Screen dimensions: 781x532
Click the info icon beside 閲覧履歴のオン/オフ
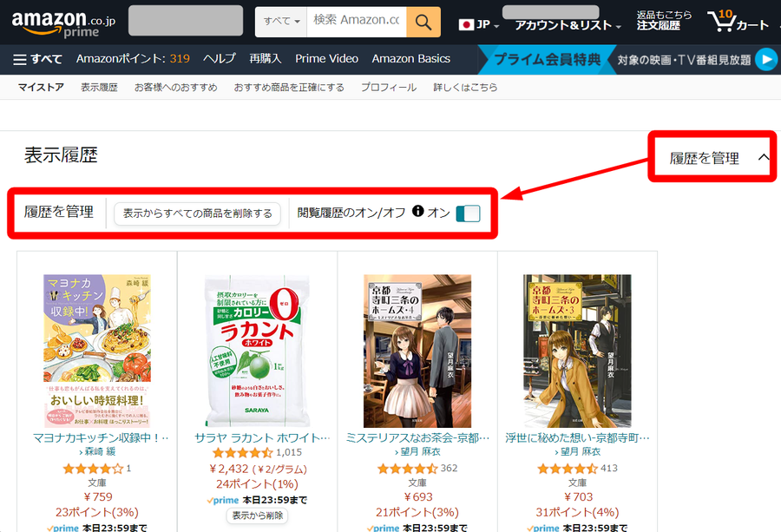[418, 211]
